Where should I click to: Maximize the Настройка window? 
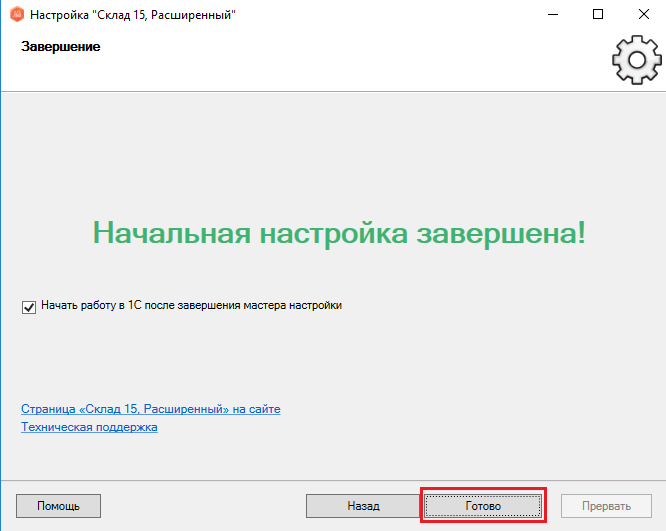tap(598, 14)
